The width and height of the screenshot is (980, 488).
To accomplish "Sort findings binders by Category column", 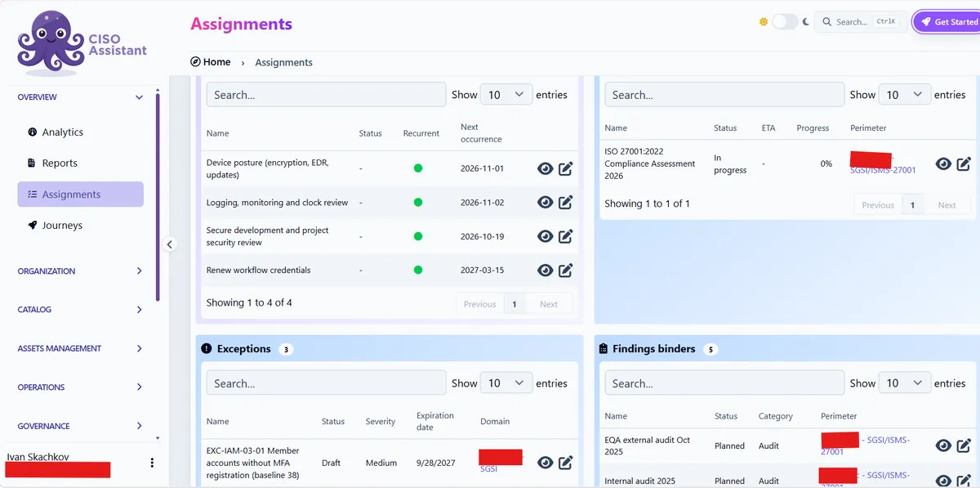I will (x=776, y=416).
